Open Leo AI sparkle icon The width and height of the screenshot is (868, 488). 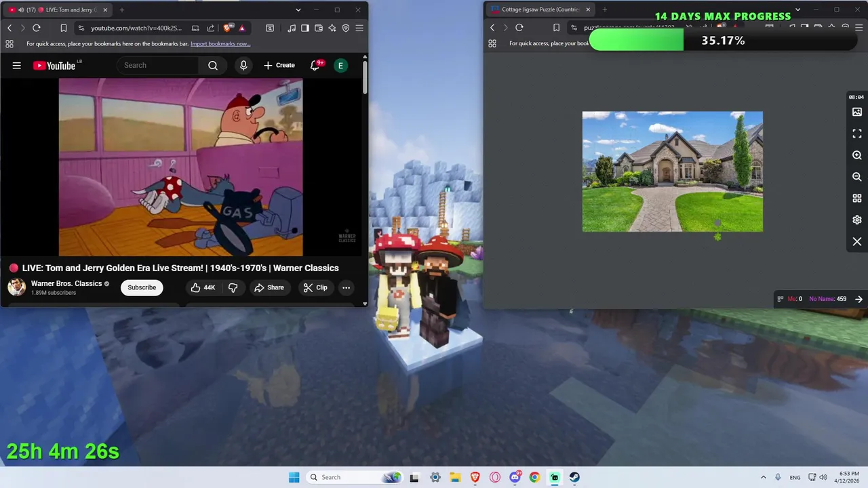click(x=332, y=28)
